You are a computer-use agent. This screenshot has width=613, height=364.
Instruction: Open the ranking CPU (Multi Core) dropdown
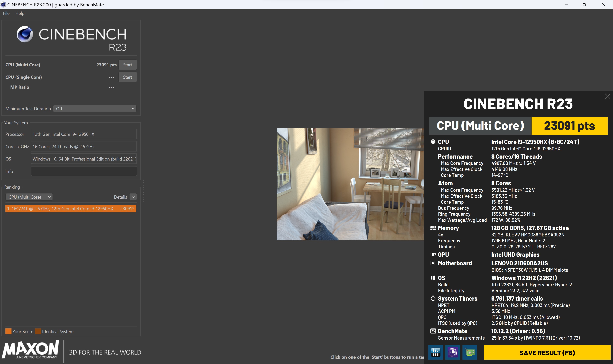click(29, 197)
